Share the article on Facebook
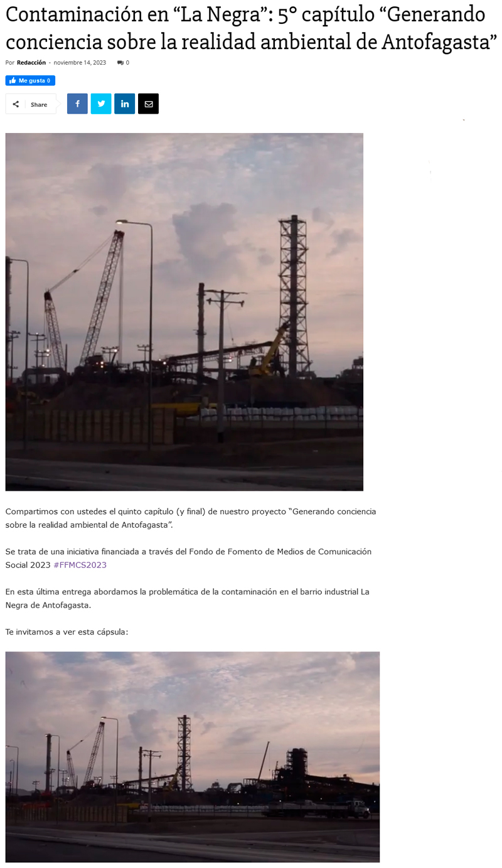This screenshot has height=868, width=502. click(77, 104)
